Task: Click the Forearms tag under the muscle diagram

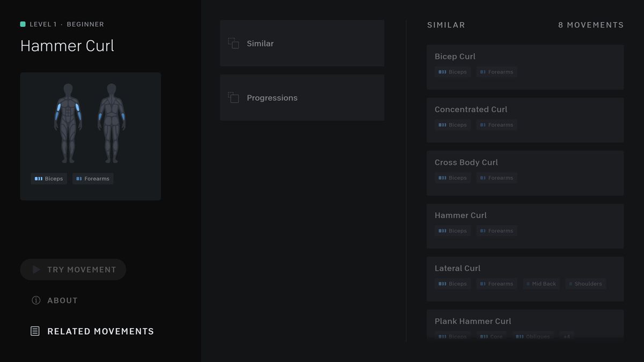Action: pos(92,179)
